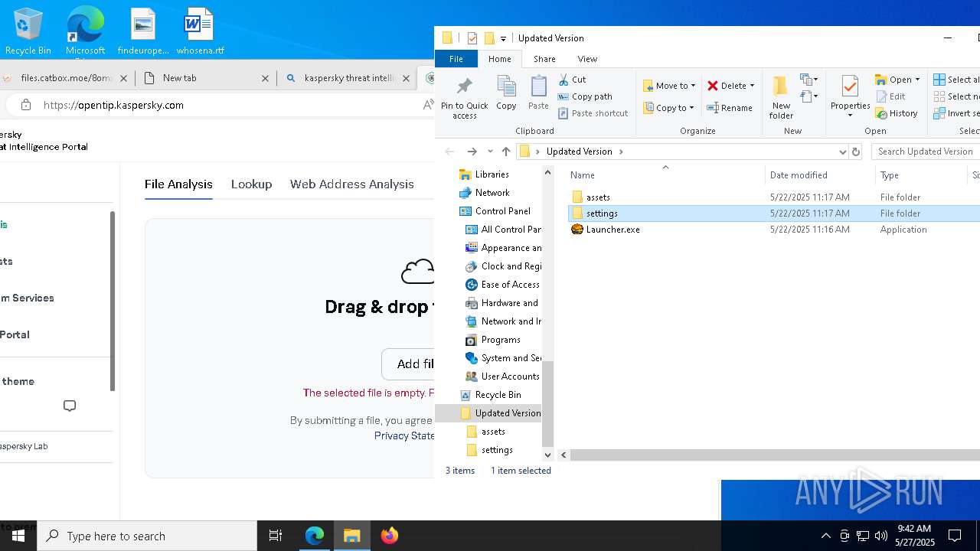980x551 pixels.
Task: Sort files by Date modified column
Action: [799, 175]
